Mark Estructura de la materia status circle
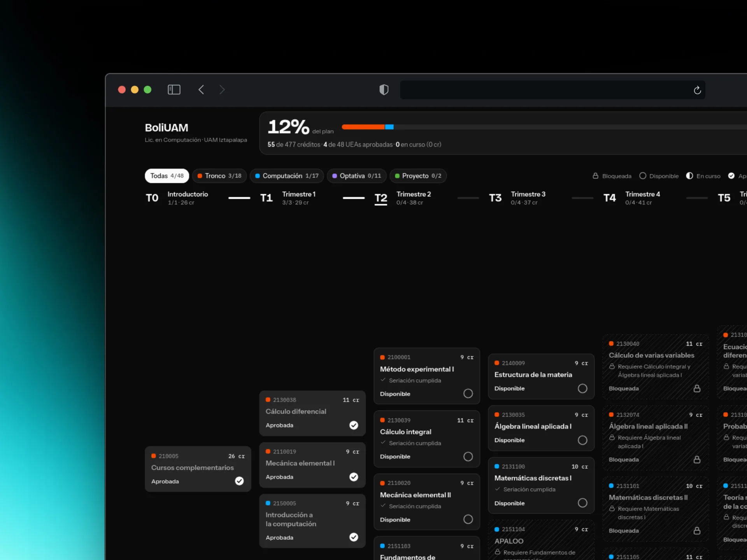The height and width of the screenshot is (560, 747). point(582,388)
